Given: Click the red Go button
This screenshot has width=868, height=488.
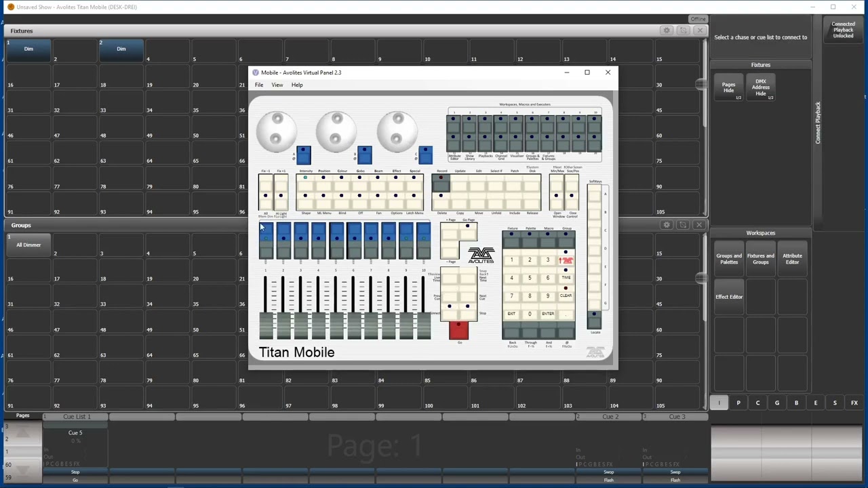Looking at the screenshot, I should [x=459, y=330].
